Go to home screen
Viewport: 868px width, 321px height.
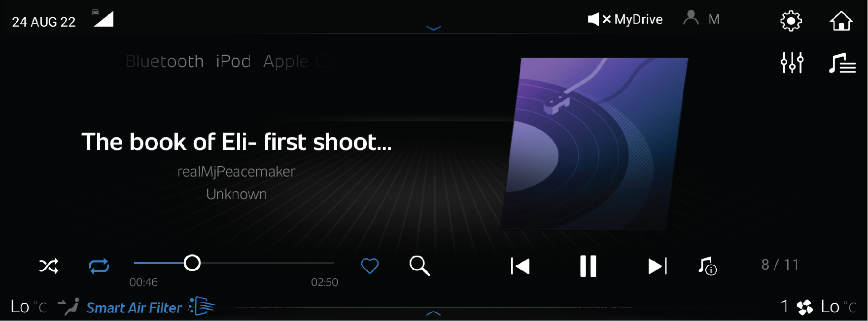[841, 21]
